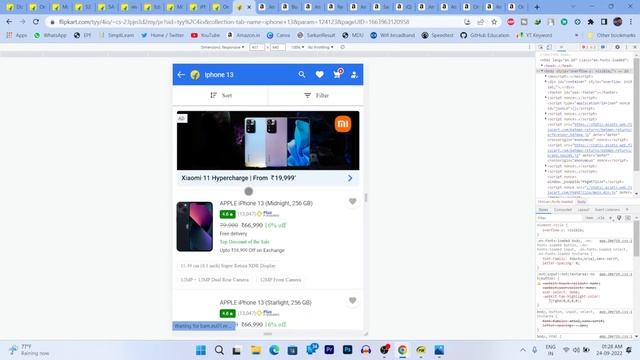The width and height of the screenshot is (640, 360).
Task: Expand the div id container node
Action: click(x=546, y=82)
